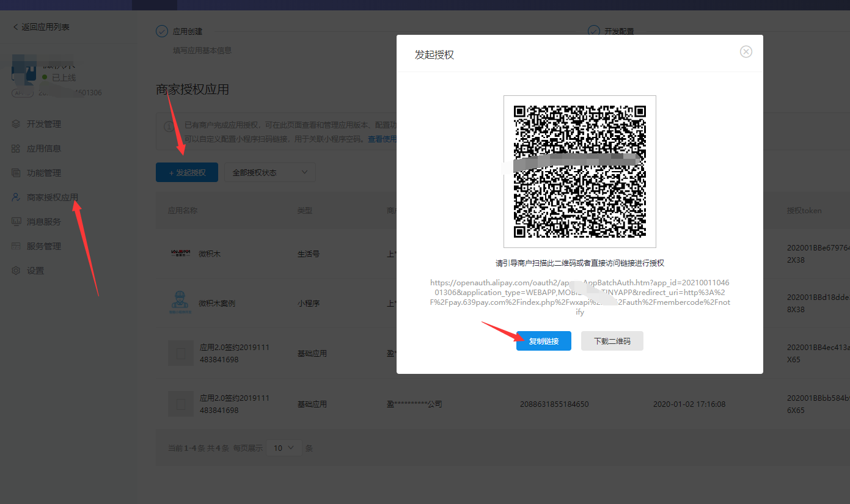Click the 发起授权 button

point(187,172)
